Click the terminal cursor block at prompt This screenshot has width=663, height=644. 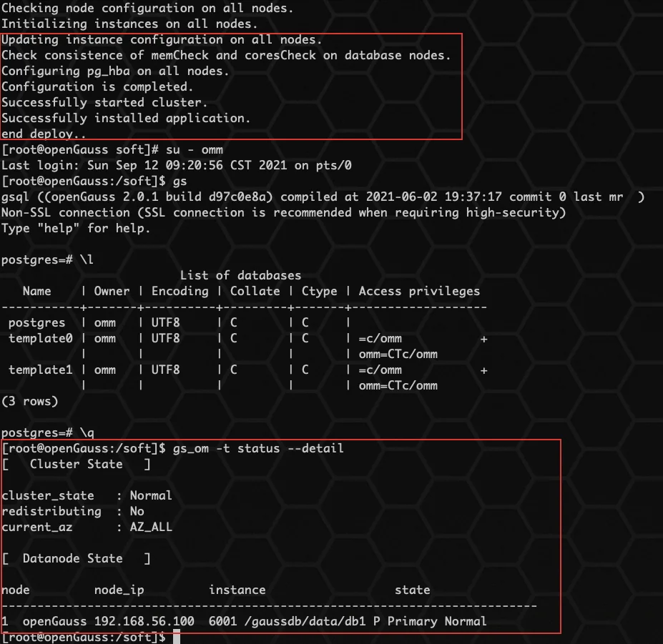[177, 636]
